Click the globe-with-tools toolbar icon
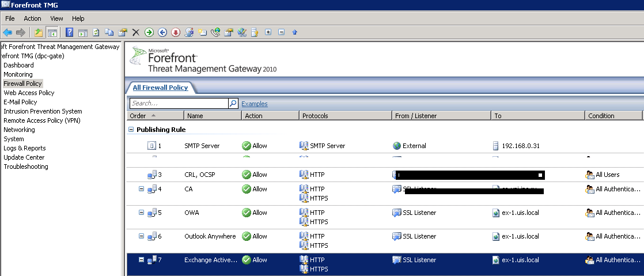The image size is (644, 276). pyautogui.click(x=242, y=32)
